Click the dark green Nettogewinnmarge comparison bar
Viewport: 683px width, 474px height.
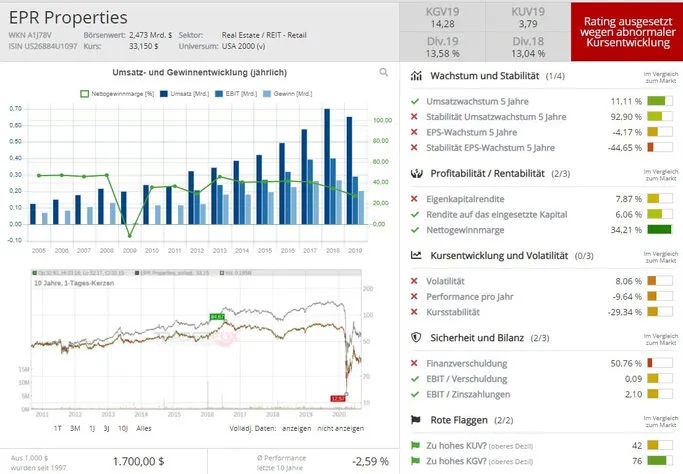click(660, 230)
